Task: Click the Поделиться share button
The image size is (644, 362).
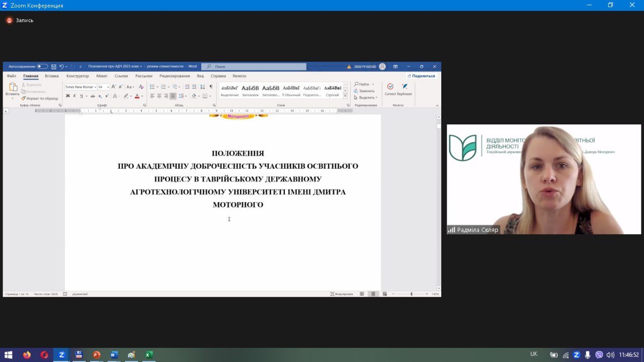Action: 421,76
